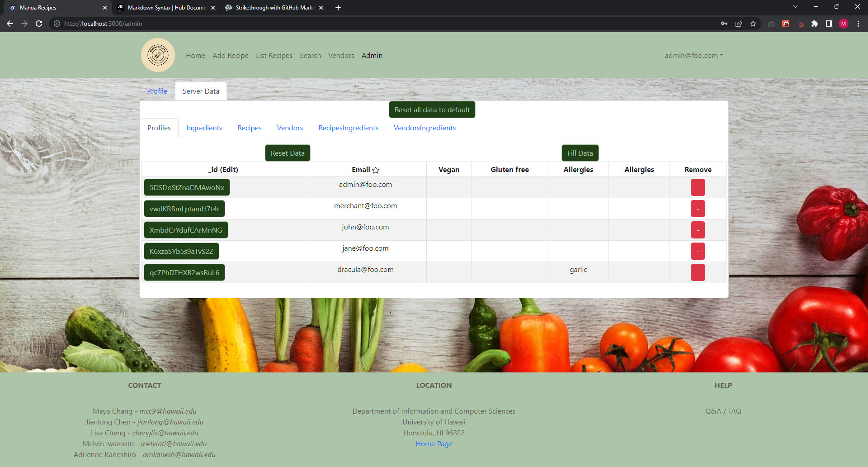The image size is (868, 467).
Task: Open the Q&A / FAQ help link
Action: (723, 411)
